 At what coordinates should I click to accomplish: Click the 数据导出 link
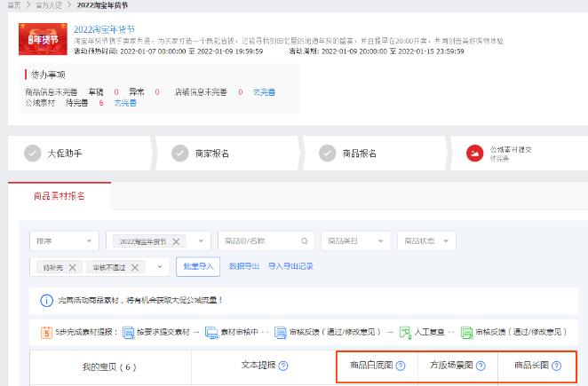(x=244, y=266)
